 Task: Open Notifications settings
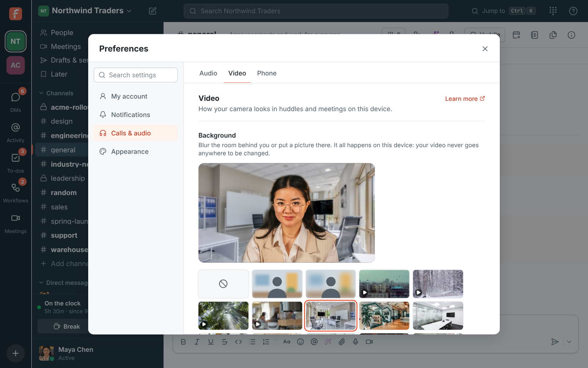(136, 115)
